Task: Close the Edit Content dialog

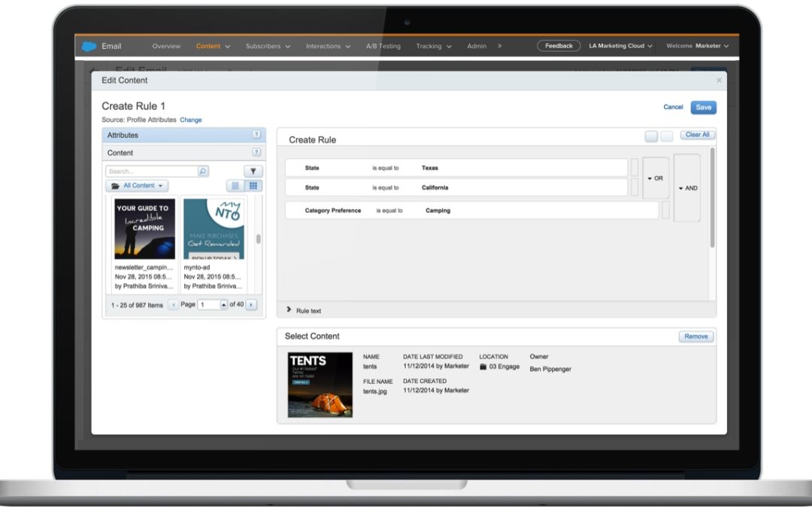Action: click(x=719, y=81)
